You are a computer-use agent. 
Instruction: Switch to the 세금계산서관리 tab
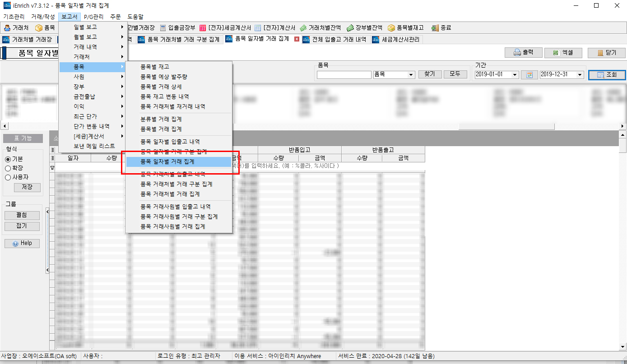pyautogui.click(x=396, y=40)
